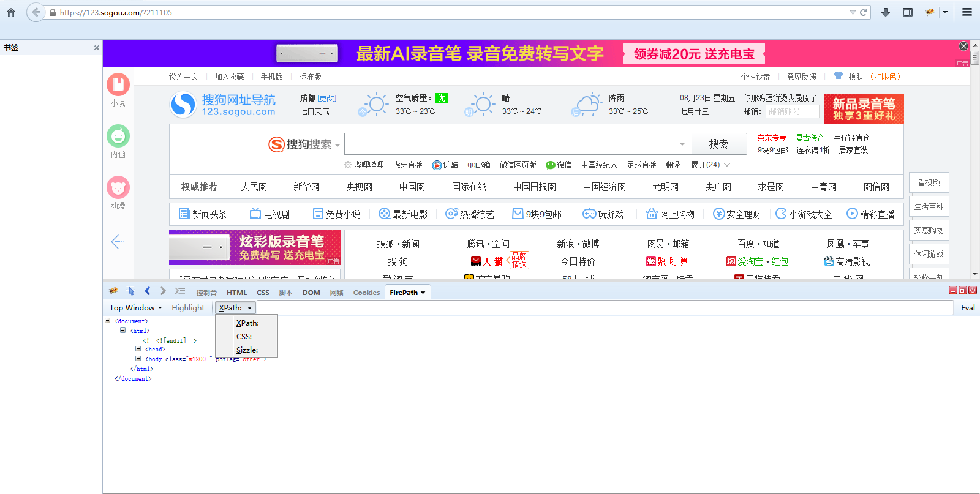Switch to the Cookies tab
Image resolution: width=980 pixels, height=494 pixels.
coord(366,293)
